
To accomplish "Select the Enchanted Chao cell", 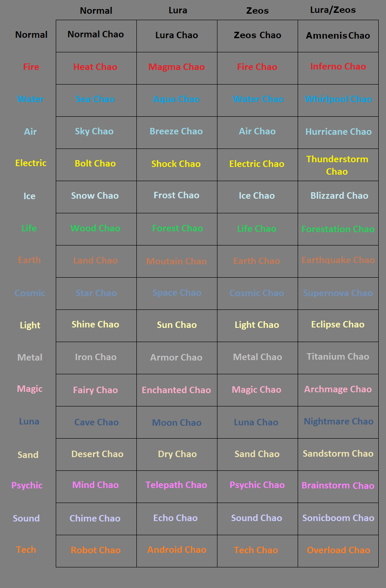I will click(177, 390).
